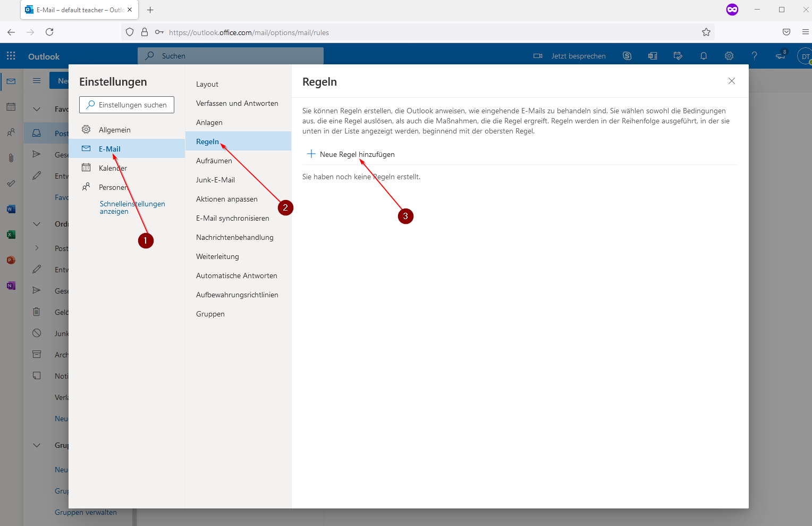812x526 pixels.
Task: Open Excel app from left rail
Action: [11, 235]
